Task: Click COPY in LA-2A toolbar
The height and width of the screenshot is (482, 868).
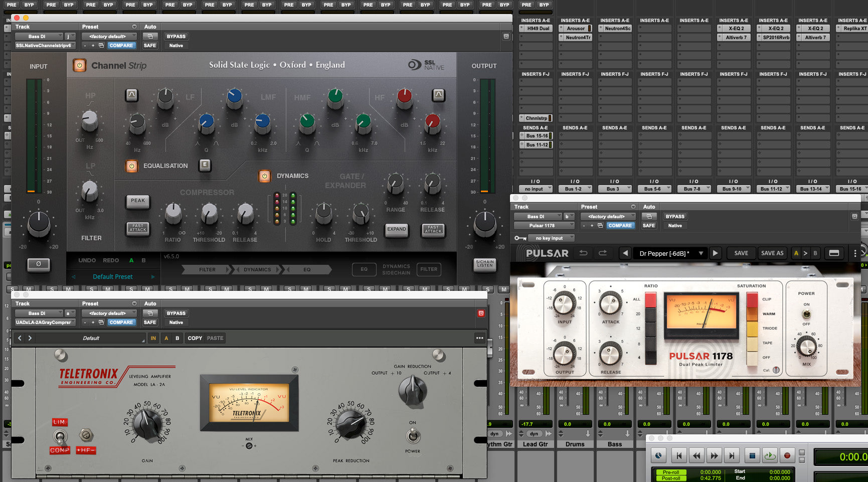Action: (195, 339)
